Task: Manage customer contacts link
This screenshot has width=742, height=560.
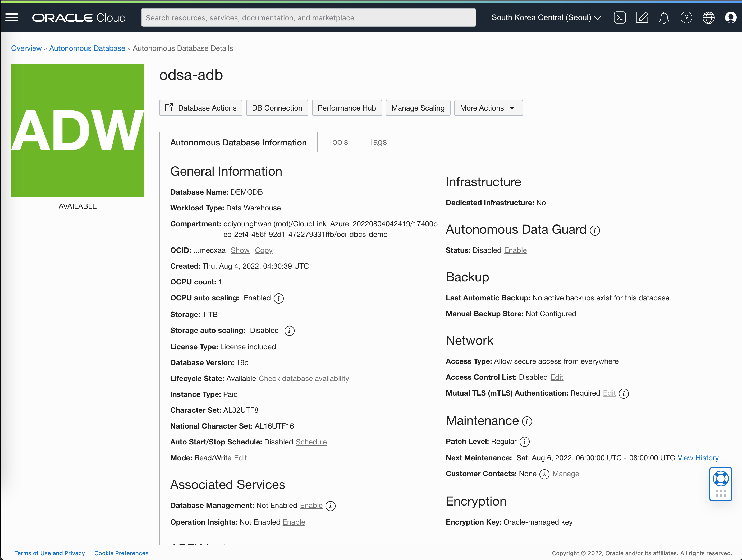Action: (566, 474)
